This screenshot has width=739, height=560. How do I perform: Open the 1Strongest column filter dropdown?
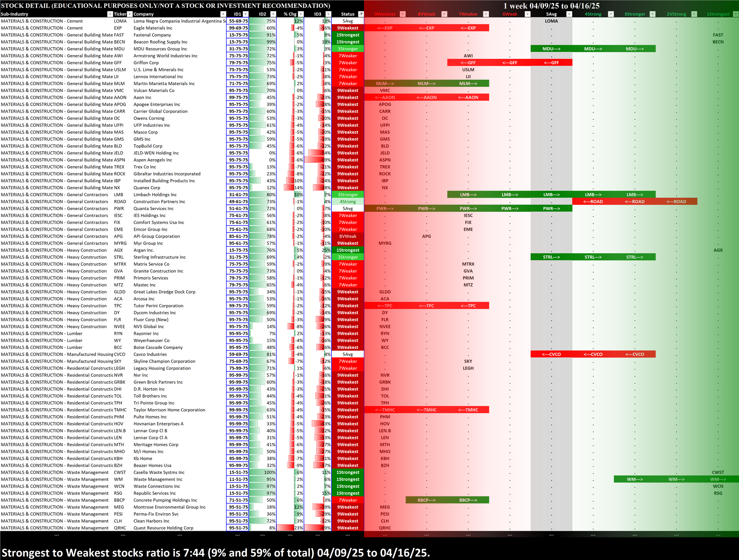click(x=736, y=14)
